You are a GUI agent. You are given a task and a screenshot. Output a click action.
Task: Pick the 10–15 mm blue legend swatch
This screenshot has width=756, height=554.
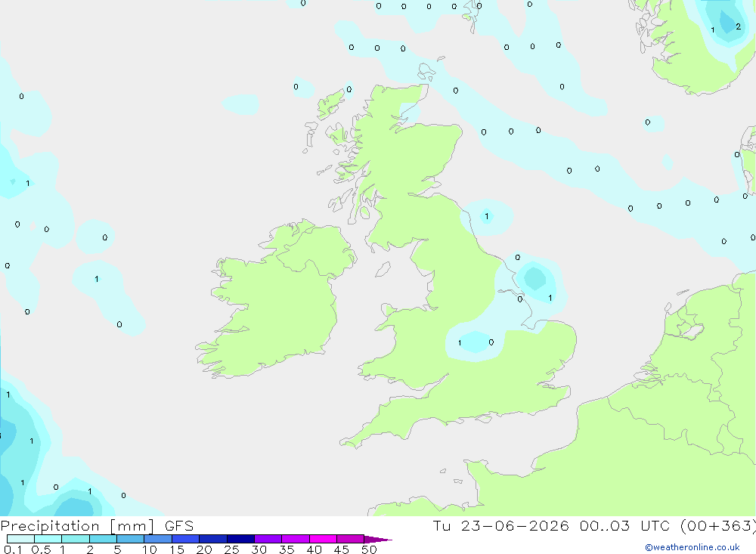coord(158,539)
